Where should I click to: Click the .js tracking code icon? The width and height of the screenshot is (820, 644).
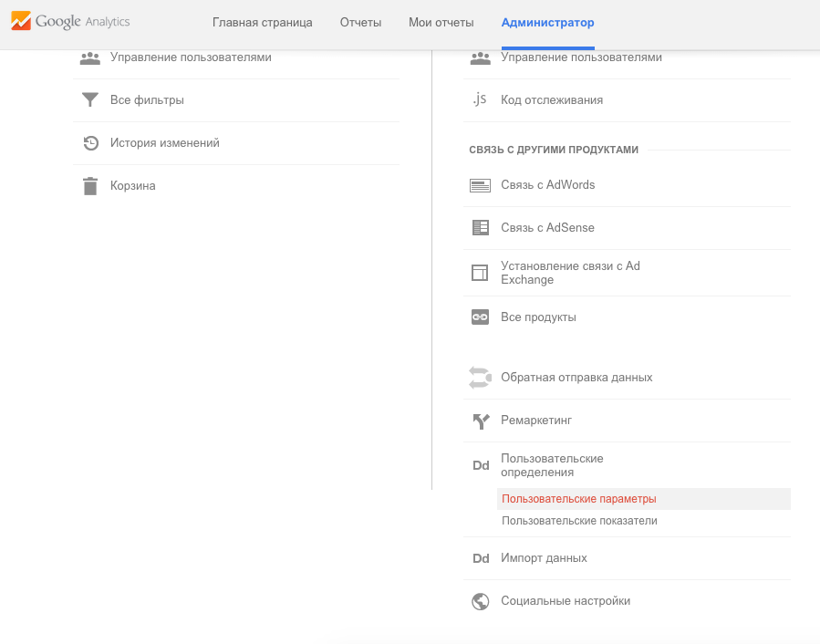click(x=480, y=99)
